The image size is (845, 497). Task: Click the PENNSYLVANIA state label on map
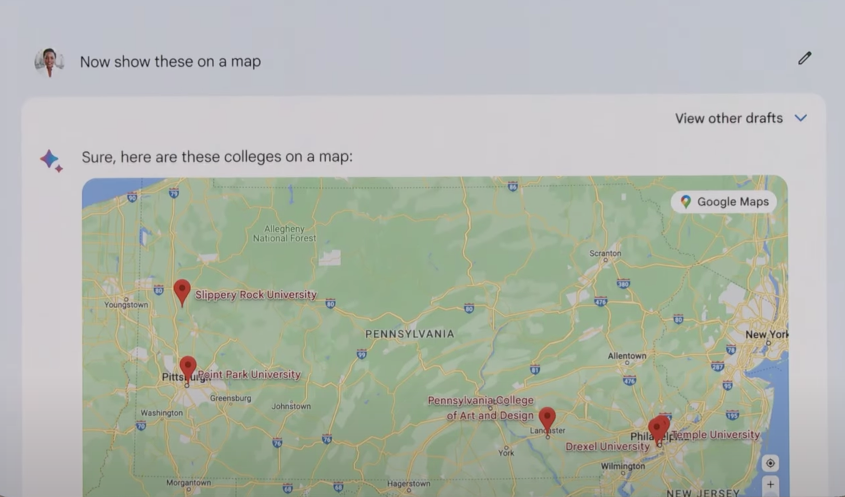(410, 334)
